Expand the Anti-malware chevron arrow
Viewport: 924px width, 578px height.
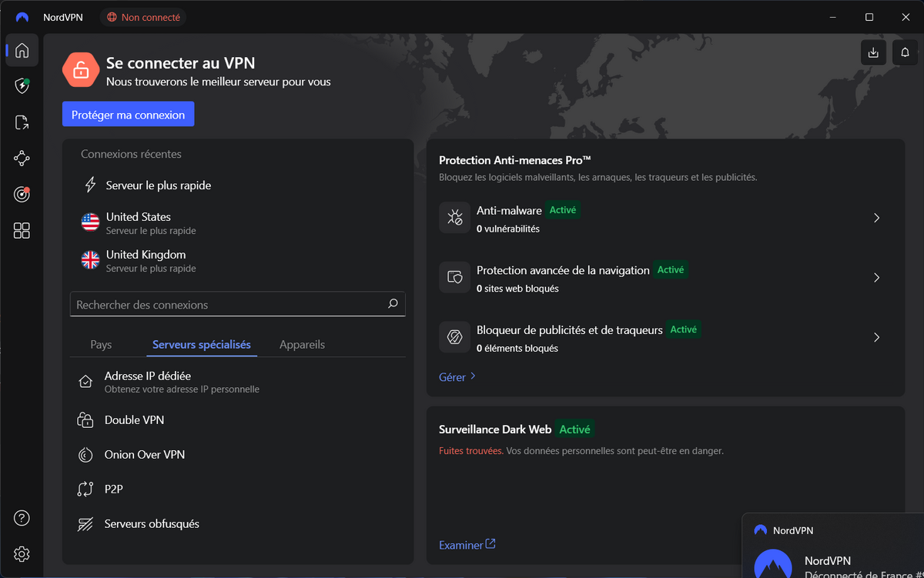tap(876, 218)
